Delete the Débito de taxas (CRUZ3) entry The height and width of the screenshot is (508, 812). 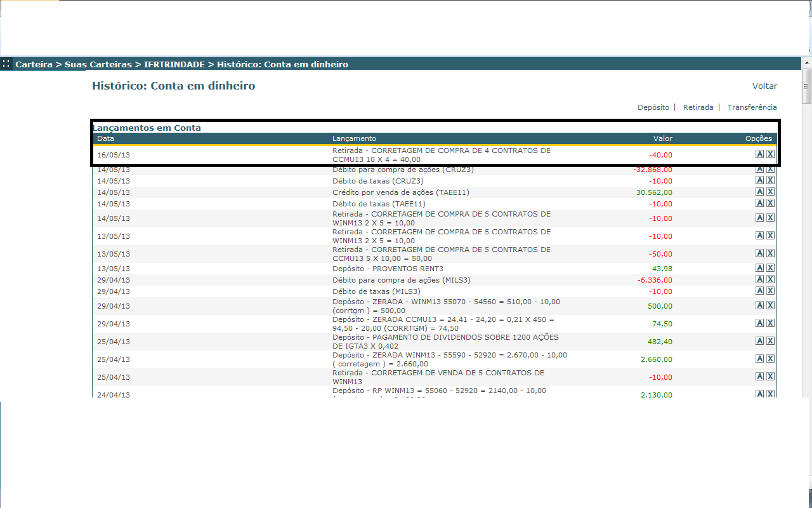pyautogui.click(x=770, y=180)
